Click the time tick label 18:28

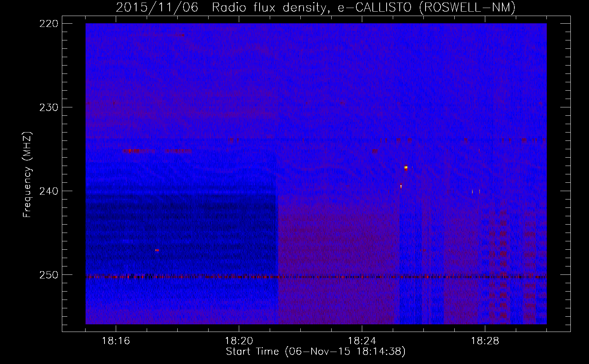coord(485,341)
